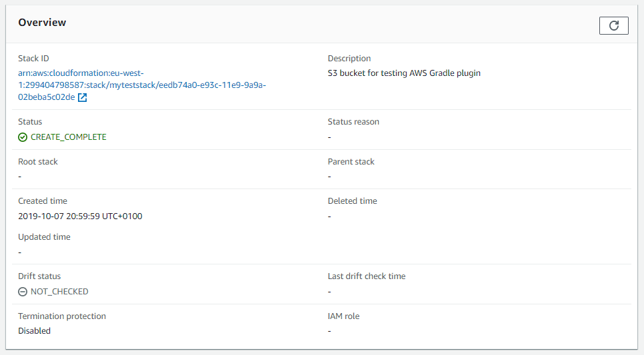Screen dimensions: 644x355
Task: Click the Last drift check time label
Action: [x=366, y=276]
